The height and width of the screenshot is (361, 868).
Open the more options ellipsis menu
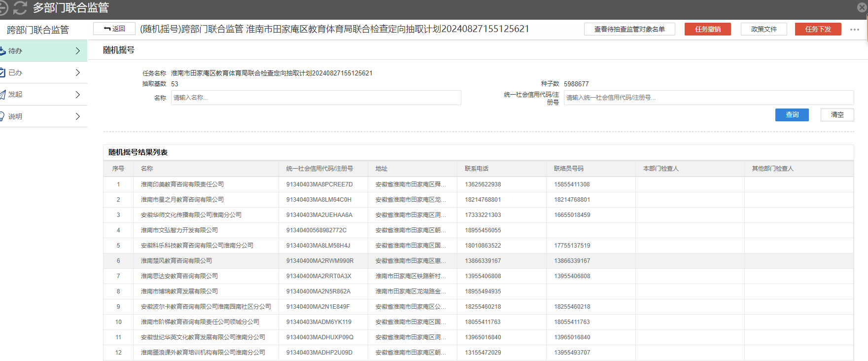(x=855, y=30)
